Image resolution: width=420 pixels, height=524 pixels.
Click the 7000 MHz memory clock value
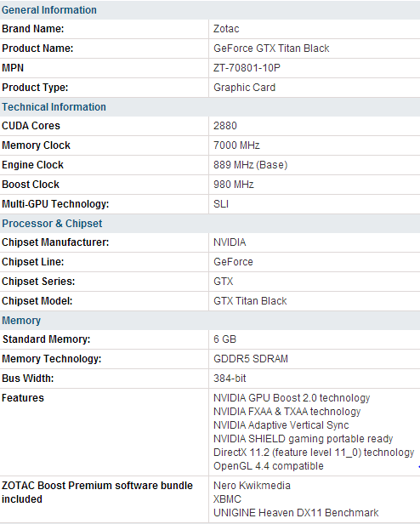pos(236,145)
